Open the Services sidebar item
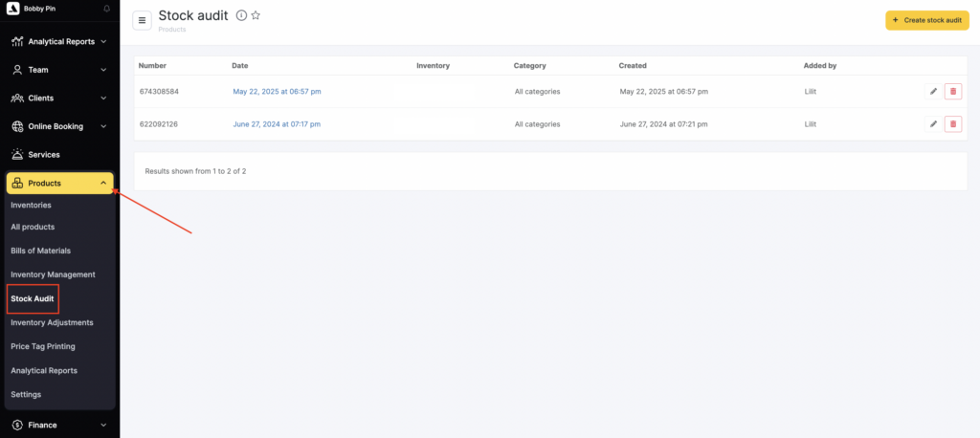The width and height of the screenshot is (980, 438). [x=44, y=155]
